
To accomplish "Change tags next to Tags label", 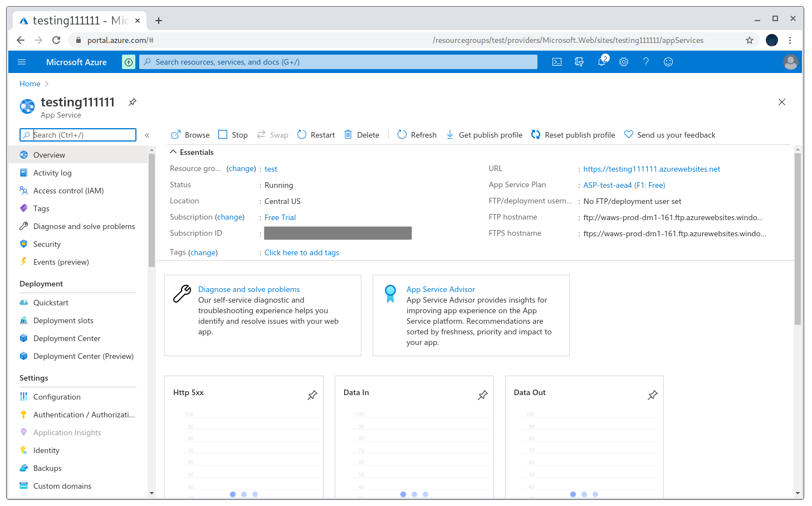I will (x=203, y=252).
